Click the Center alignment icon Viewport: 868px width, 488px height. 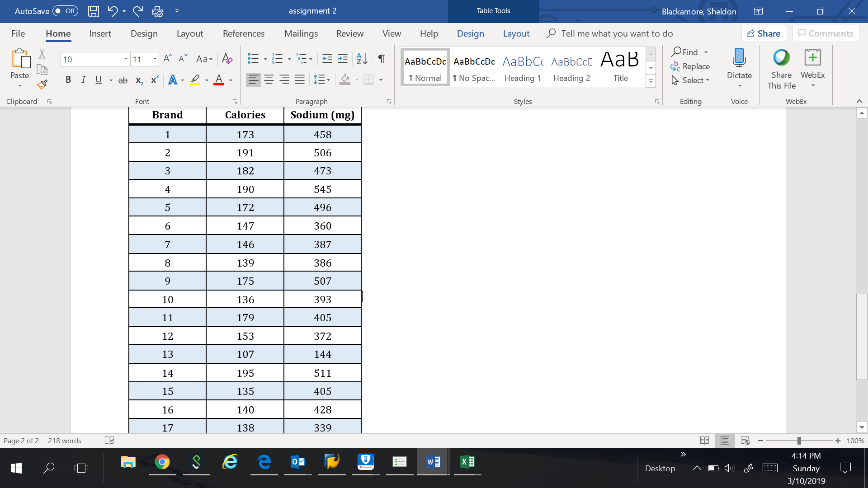[x=269, y=80]
